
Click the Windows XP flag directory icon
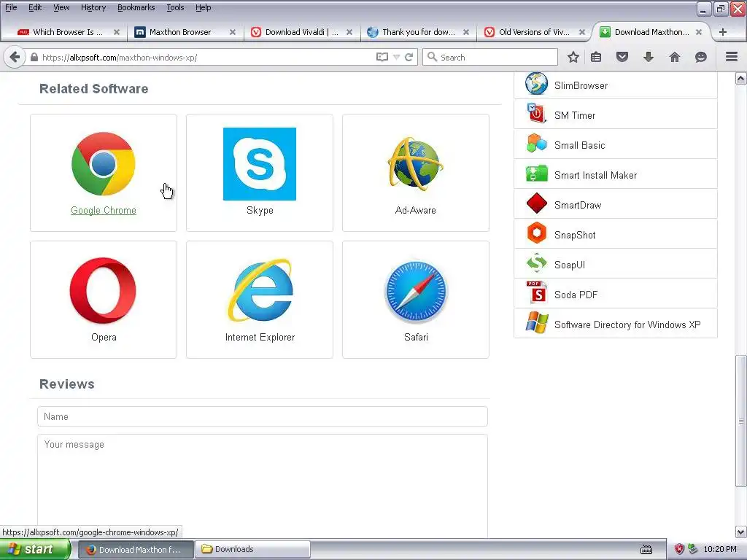(536, 323)
